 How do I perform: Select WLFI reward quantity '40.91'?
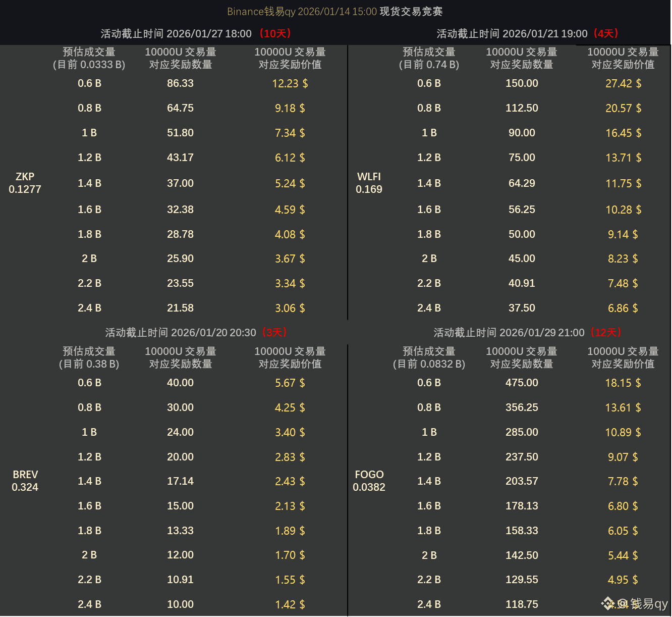[522, 283]
